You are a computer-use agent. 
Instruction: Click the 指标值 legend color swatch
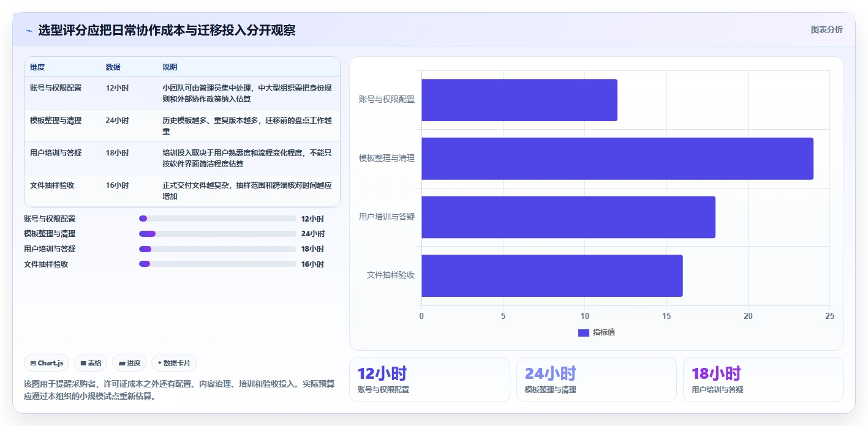(584, 332)
